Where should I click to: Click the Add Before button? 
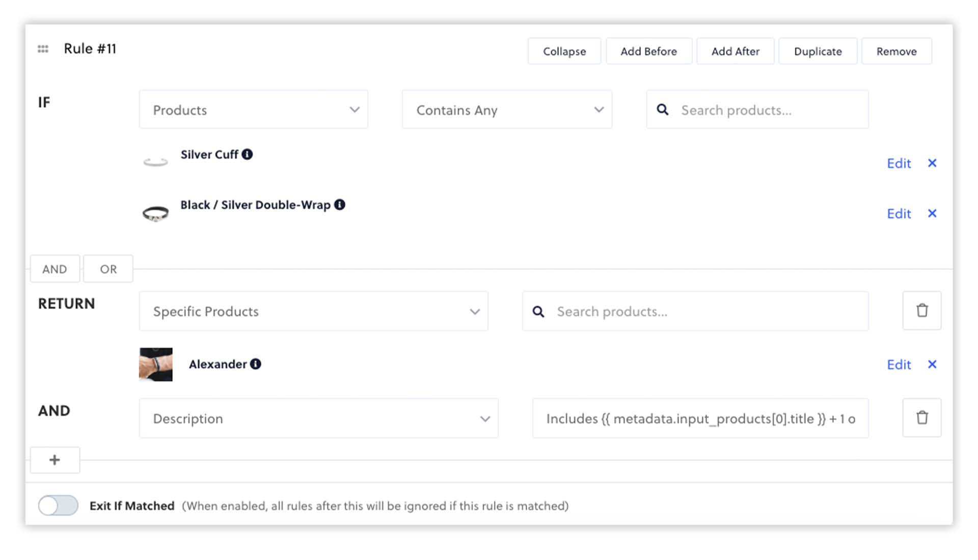[x=648, y=51]
